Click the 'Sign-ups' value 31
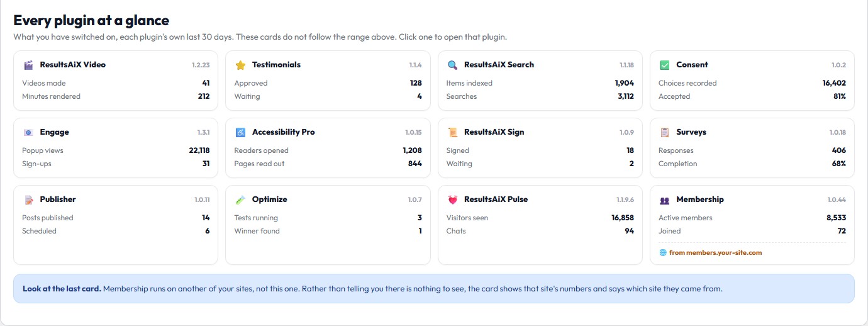 (x=206, y=164)
